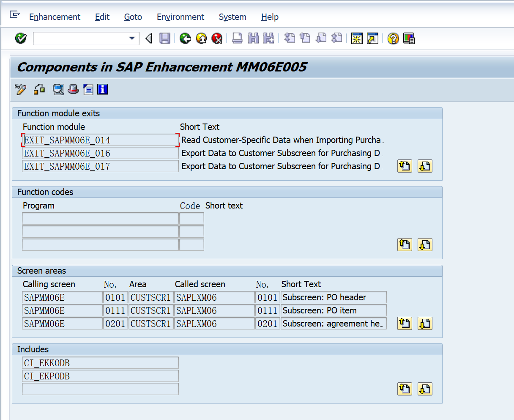Image resolution: width=514 pixels, height=420 pixels.
Task: Click the green Enter checkmark icon
Action: click(x=21, y=38)
